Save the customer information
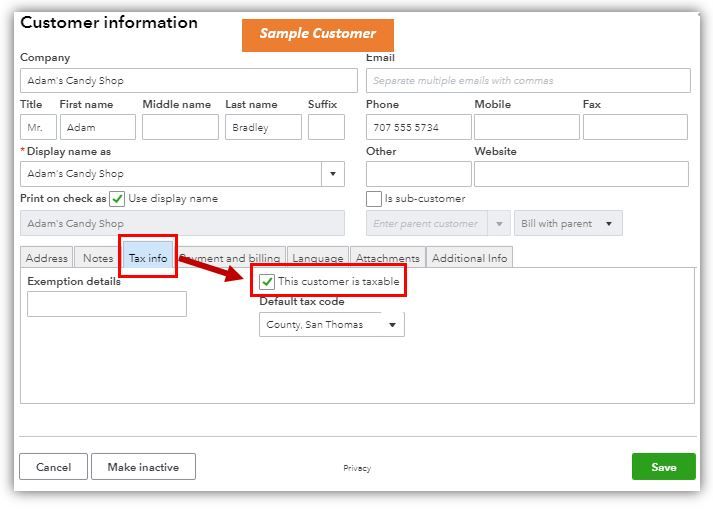713x510 pixels. (x=663, y=467)
